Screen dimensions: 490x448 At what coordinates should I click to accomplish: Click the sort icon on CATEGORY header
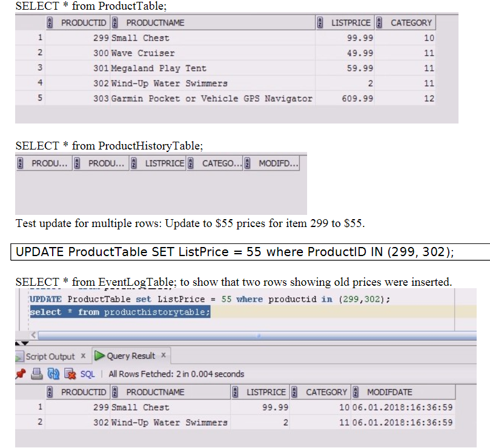(x=292, y=392)
